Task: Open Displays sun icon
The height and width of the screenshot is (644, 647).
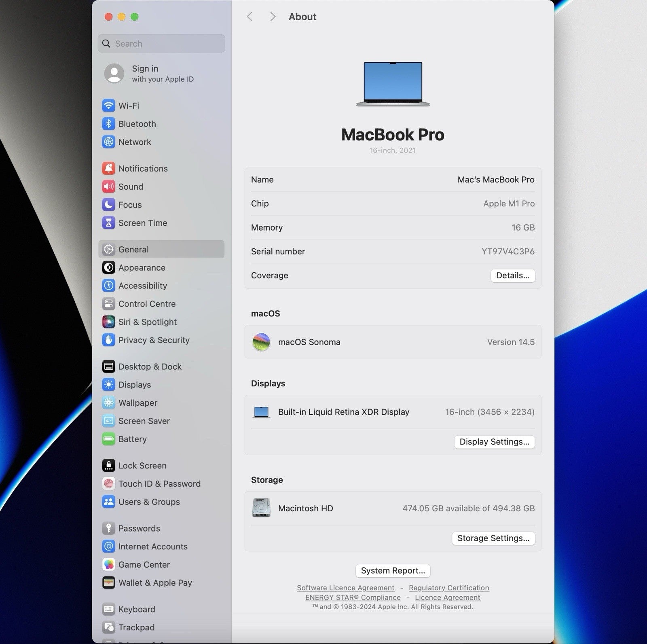Action: pyautogui.click(x=108, y=385)
